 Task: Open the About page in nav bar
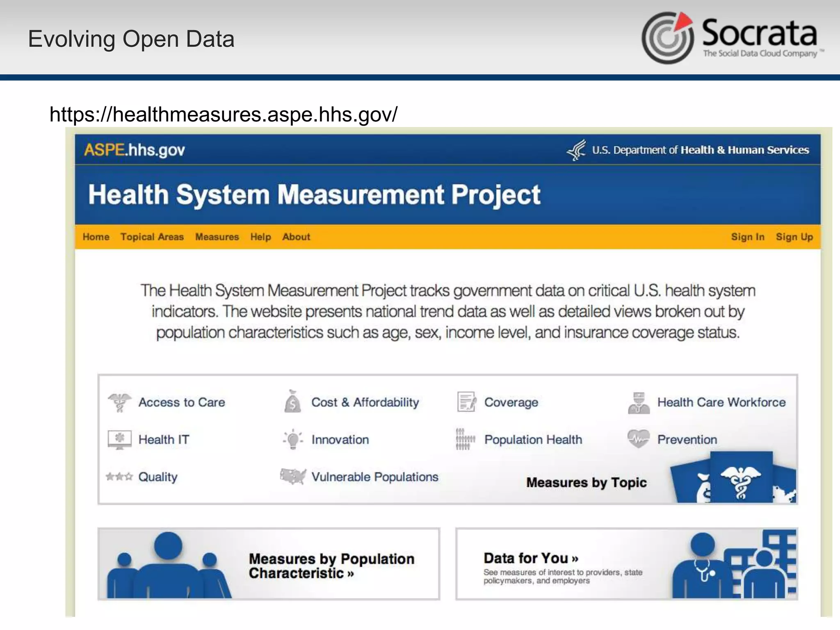296,237
